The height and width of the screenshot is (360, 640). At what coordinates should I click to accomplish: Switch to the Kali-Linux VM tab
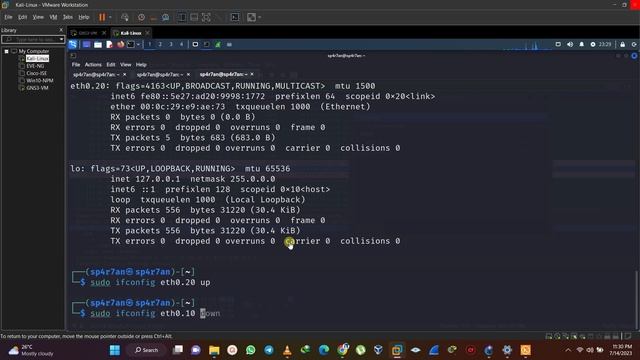click(131, 33)
